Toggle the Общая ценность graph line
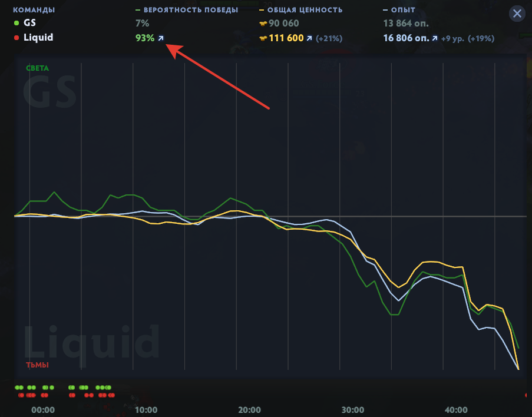Screen dimensions: 532x417 [300, 10]
